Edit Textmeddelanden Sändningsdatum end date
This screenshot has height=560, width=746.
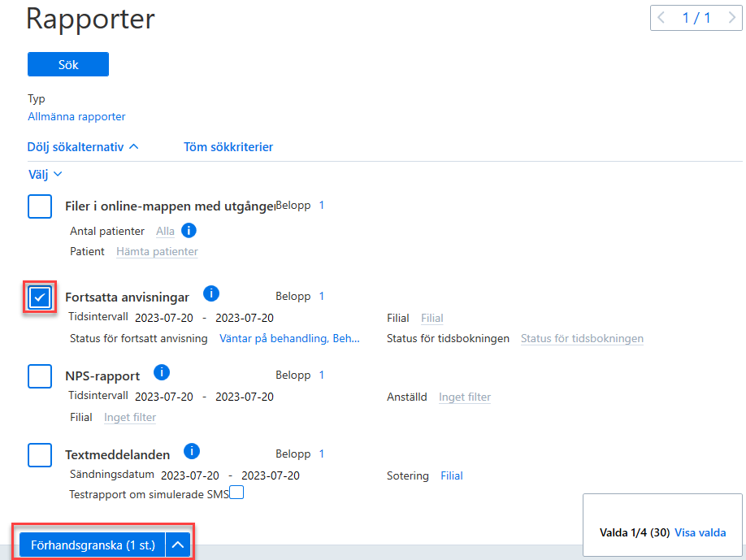(271, 475)
